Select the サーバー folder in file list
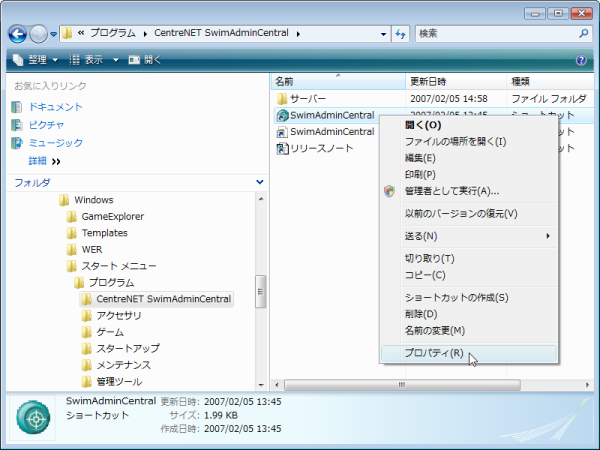This screenshot has height=450, width=600. click(x=301, y=99)
